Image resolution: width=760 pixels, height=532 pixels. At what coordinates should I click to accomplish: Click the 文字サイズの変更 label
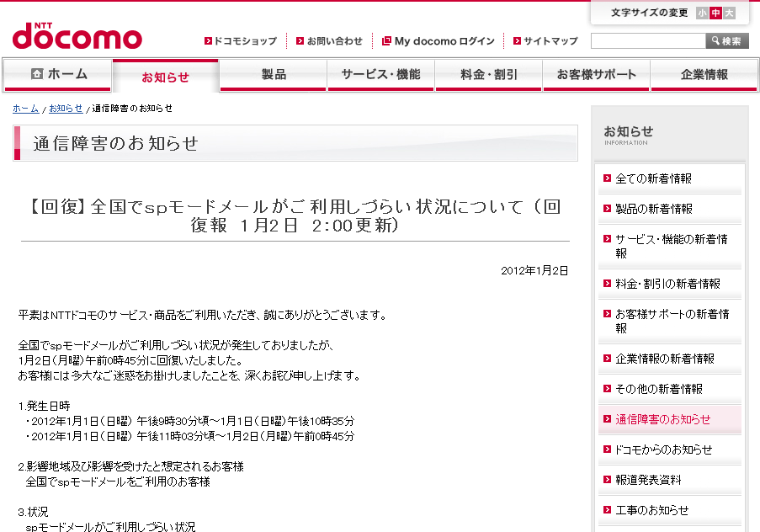(650, 13)
